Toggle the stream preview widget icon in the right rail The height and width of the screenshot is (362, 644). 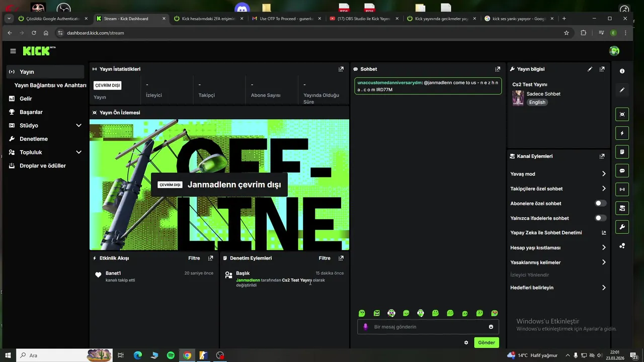[x=622, y=114]
